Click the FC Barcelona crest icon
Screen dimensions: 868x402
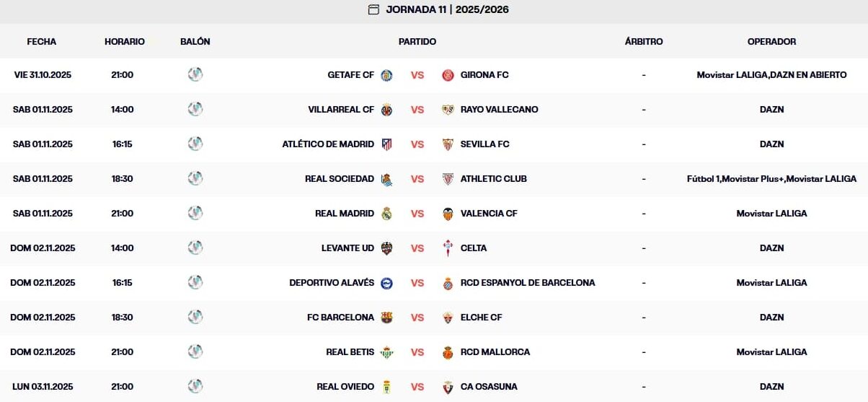point(387,318)
